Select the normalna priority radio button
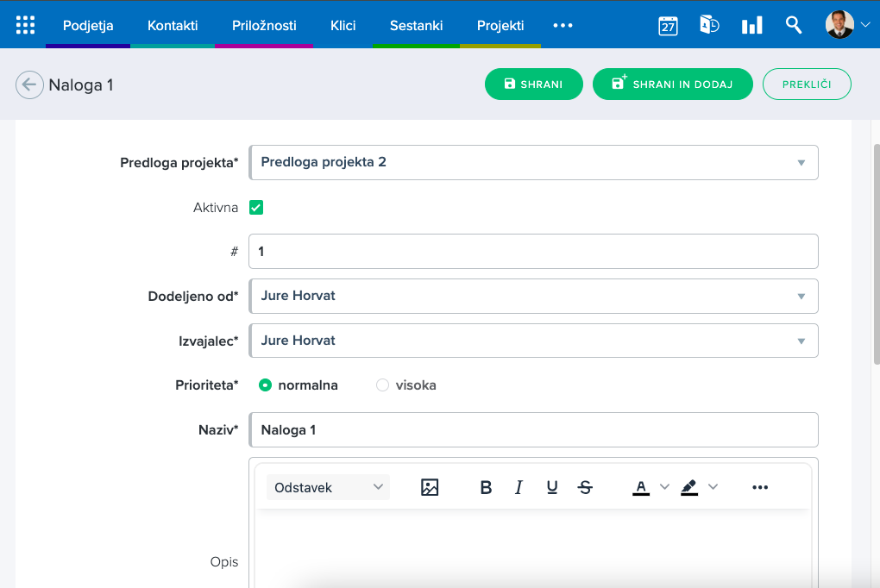 tap(266, 385)
